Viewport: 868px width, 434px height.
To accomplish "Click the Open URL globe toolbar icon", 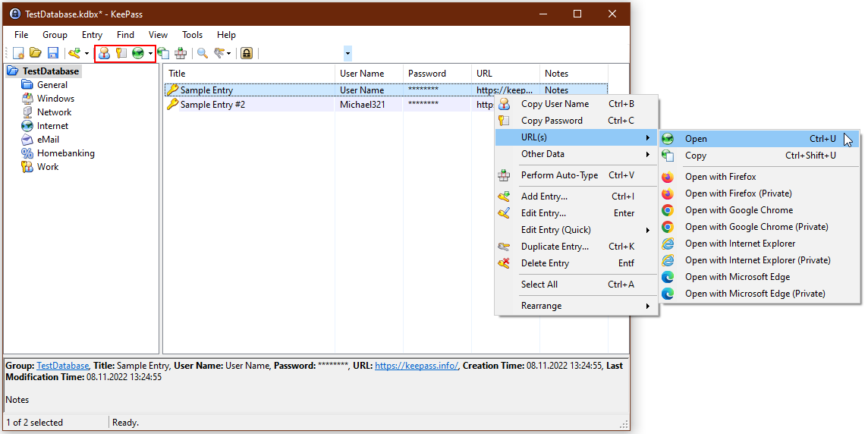I will tap(138, 53).
